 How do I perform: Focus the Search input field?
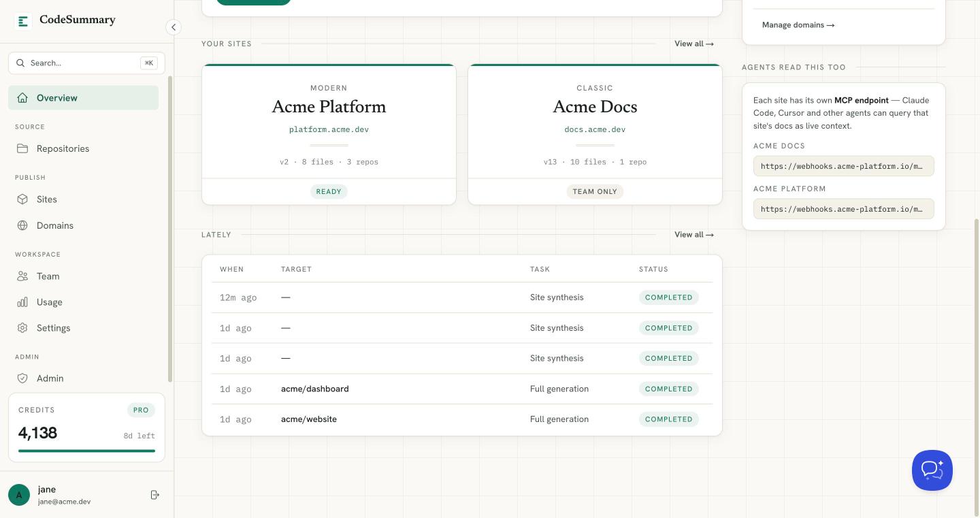(86, 63)
